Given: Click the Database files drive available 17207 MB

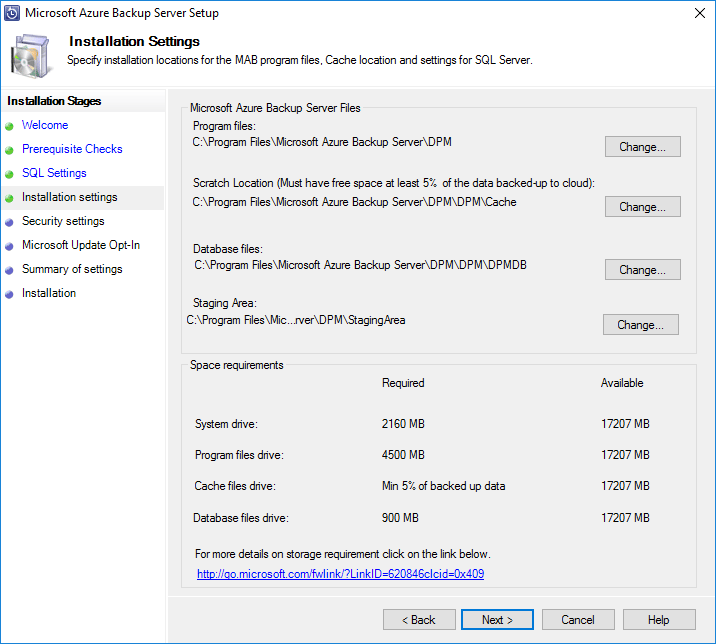Looking at the screenshot, I should pyautogui.click(x=625, y=518).
